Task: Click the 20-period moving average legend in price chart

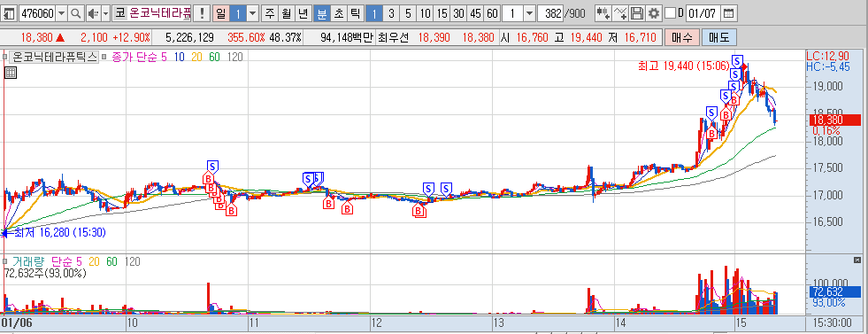Action: (x=197, y=57)
